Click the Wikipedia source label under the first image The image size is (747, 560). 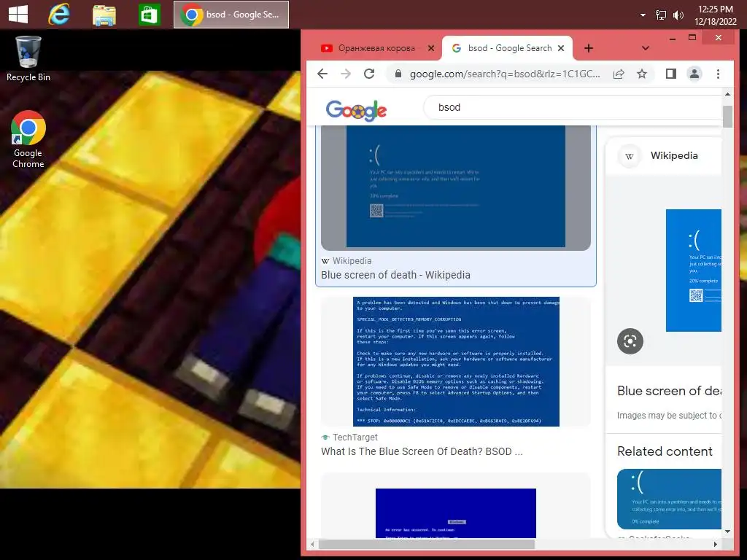[352, 261]
